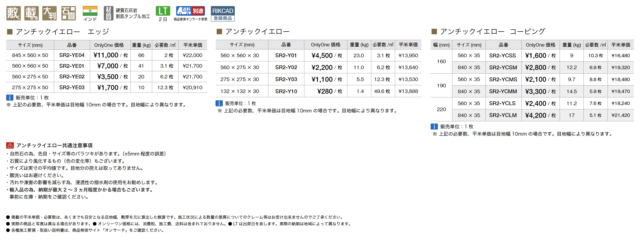Click the green LT lead-time badge
Screen dimensions: 644x241
163,11
